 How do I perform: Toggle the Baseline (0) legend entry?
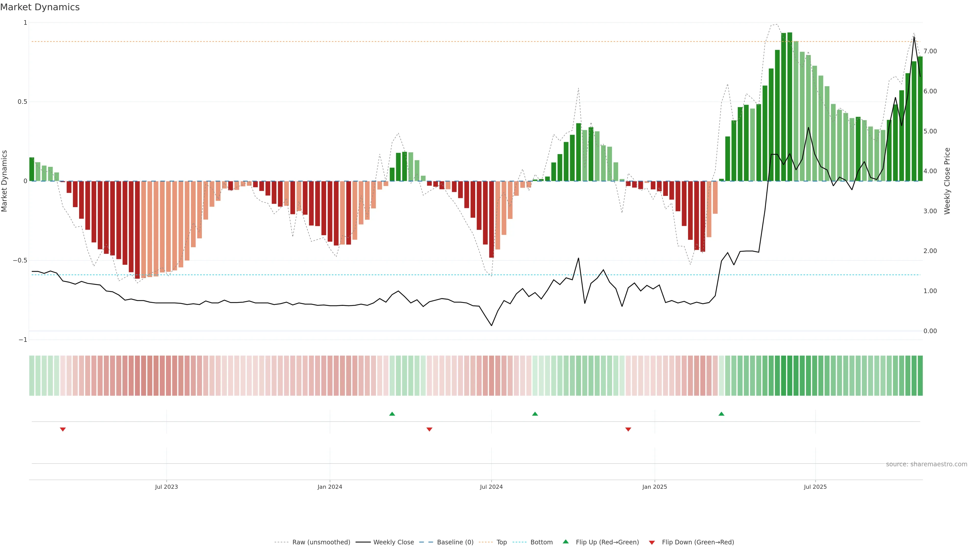(455, 542)
